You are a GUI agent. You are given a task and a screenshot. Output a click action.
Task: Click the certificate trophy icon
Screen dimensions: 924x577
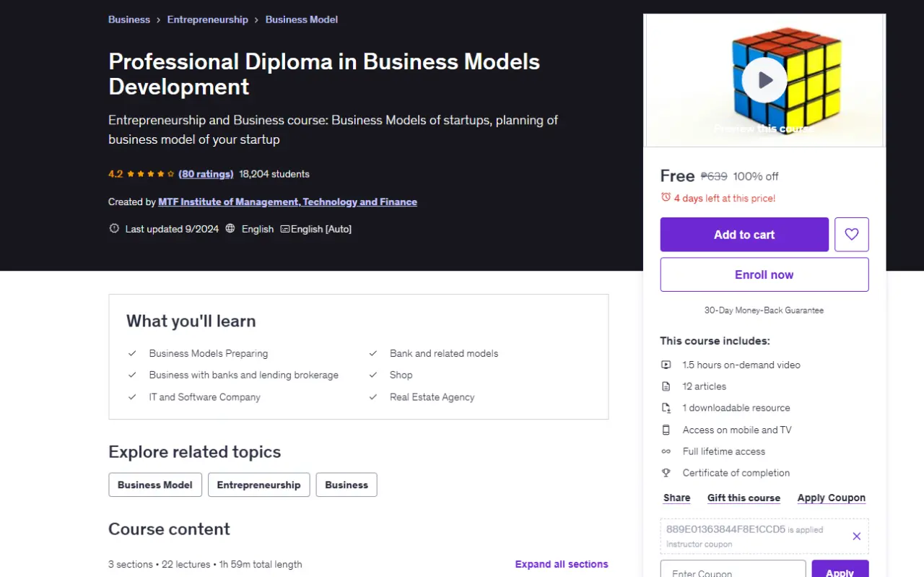point(666,473)
